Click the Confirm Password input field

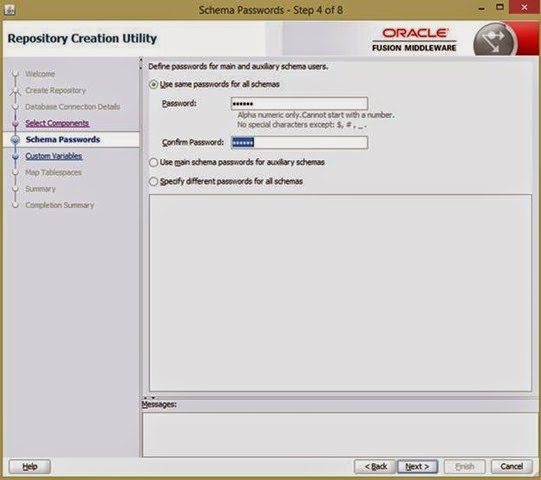[x=299, y=143]
